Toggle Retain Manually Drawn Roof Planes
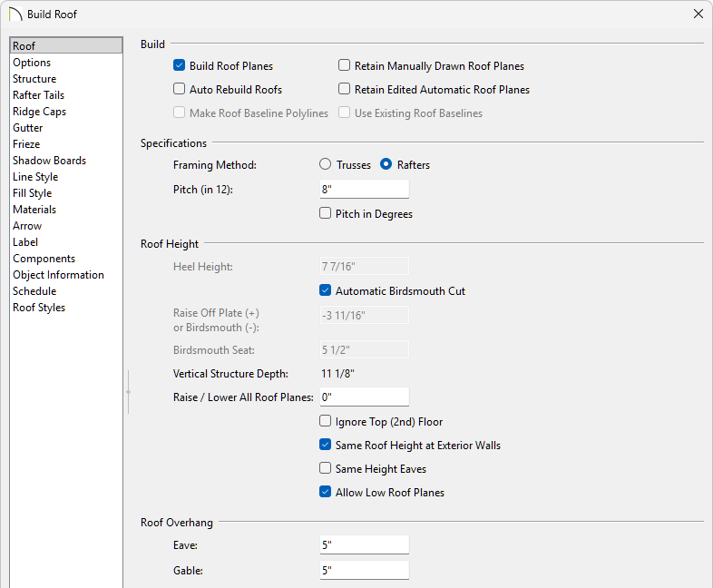Viewport: 713px width, 588px height. click(x=345, y=66)
